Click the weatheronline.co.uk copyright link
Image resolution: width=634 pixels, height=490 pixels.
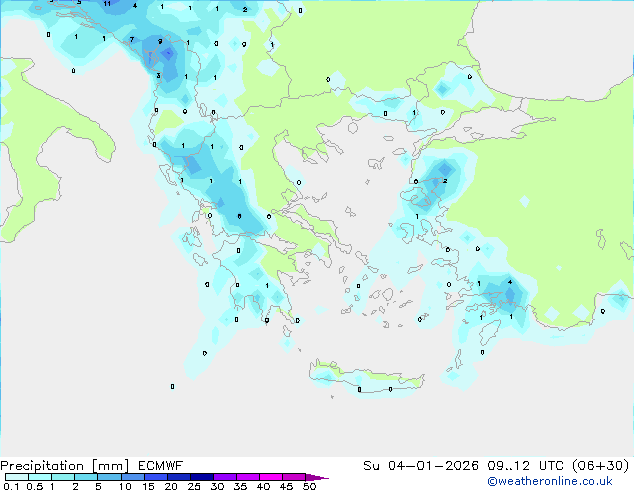549,481
